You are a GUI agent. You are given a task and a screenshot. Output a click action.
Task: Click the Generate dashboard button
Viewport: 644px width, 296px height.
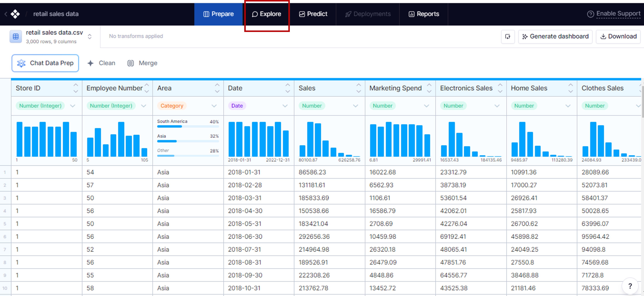click(x=555, y=36)
